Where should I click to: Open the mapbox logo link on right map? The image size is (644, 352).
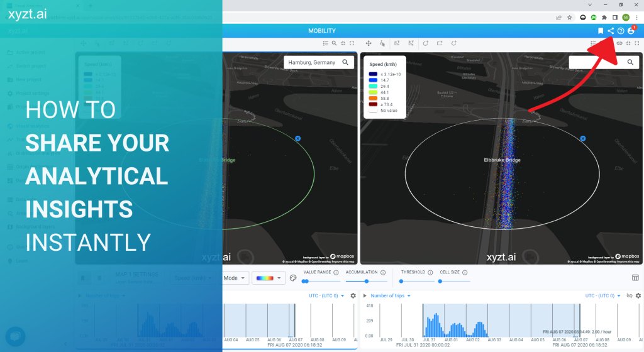(628, 256)
